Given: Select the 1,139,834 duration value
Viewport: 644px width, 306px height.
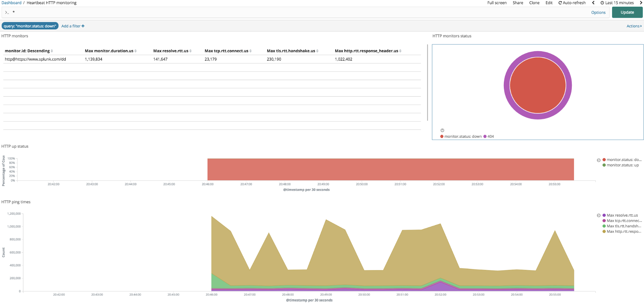Looking at the screenshot, I should click(x=93, y=59).
